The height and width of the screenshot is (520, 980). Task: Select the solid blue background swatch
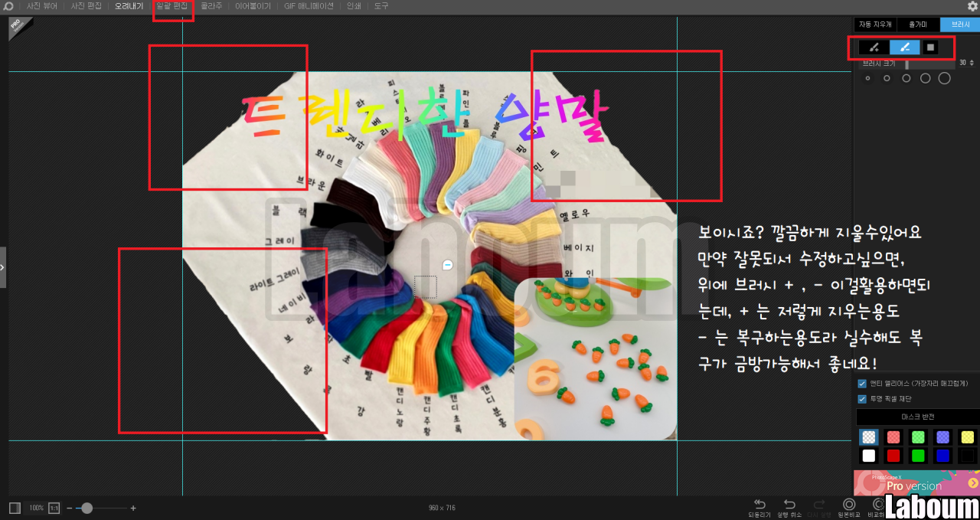point(942,456)
